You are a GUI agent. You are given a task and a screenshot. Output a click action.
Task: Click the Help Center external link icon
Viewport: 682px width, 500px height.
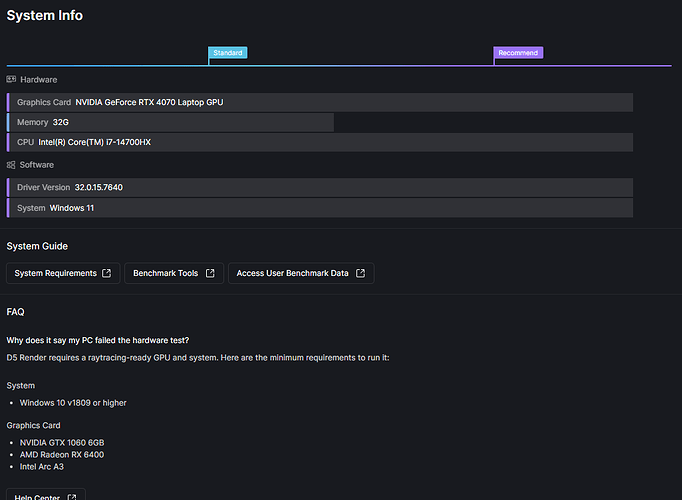pos(71,497)
